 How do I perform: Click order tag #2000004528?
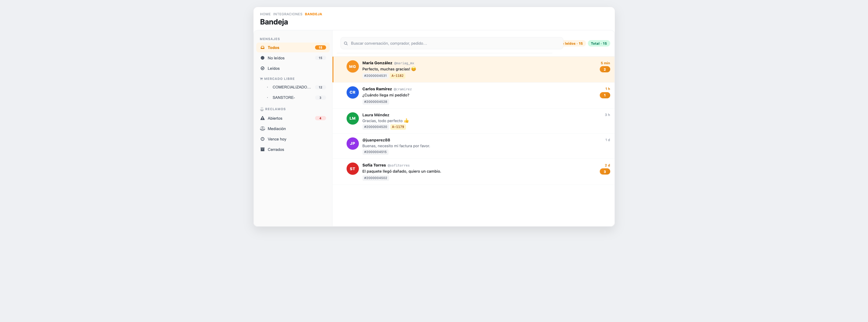[x=376, y=102]
